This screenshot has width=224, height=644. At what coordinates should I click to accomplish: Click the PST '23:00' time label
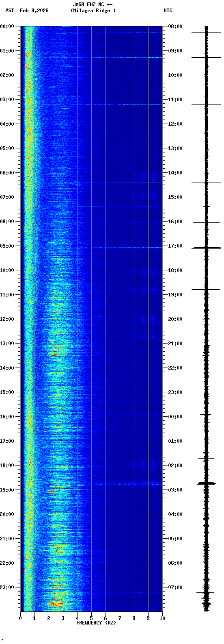coord(7,587)
